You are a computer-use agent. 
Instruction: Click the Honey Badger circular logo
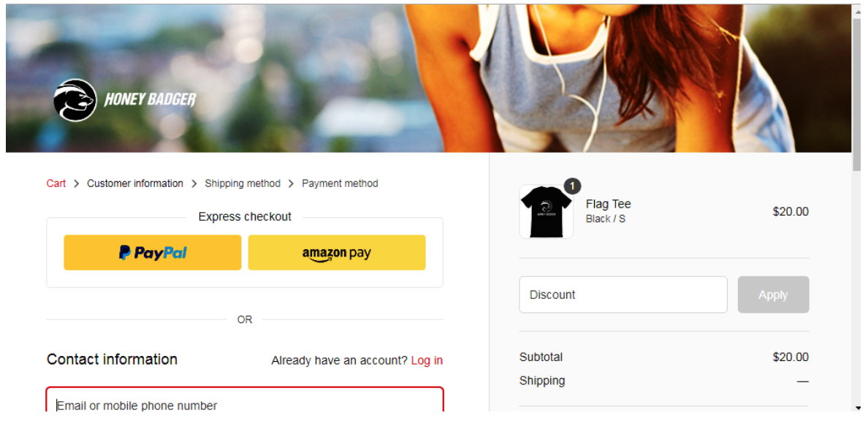click(75, 100)
